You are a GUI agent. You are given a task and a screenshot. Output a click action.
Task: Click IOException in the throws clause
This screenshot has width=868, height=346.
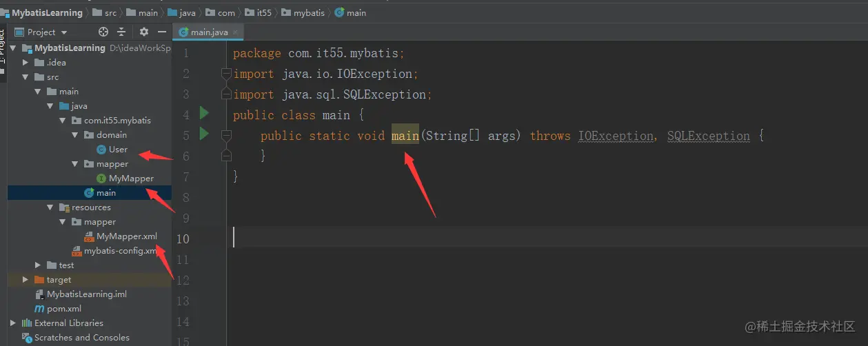pos(616,136)
